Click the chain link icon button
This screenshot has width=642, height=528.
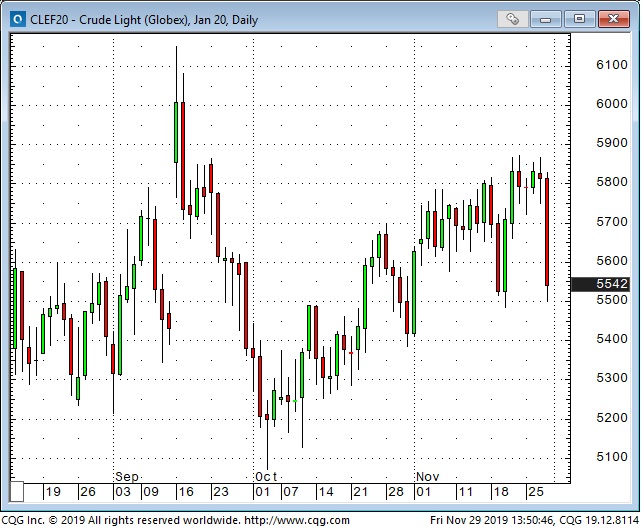[x=512, y=19]
